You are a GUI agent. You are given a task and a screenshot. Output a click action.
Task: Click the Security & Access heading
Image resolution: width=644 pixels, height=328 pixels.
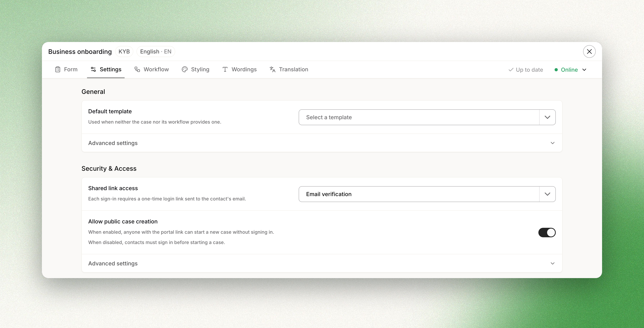tap(109, 169)
